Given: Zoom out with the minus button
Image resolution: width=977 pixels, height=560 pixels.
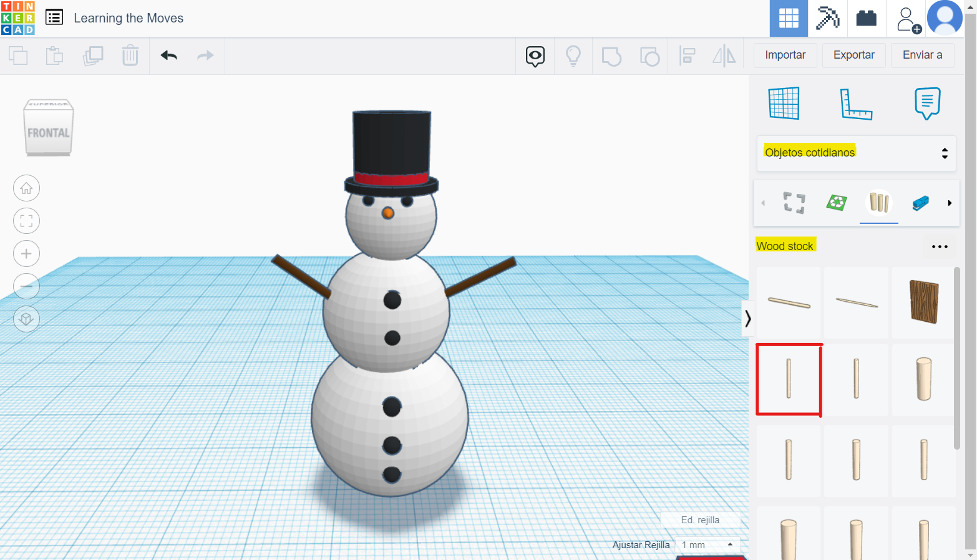Looking at the screenshot, I should pos(26,286).
